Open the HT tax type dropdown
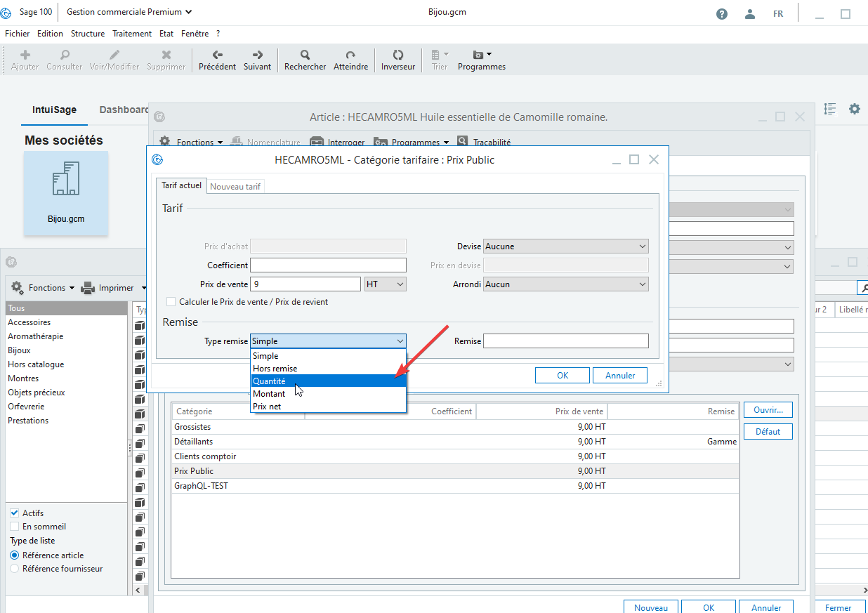This screenshot has width=868, height=613. point(386,284)
